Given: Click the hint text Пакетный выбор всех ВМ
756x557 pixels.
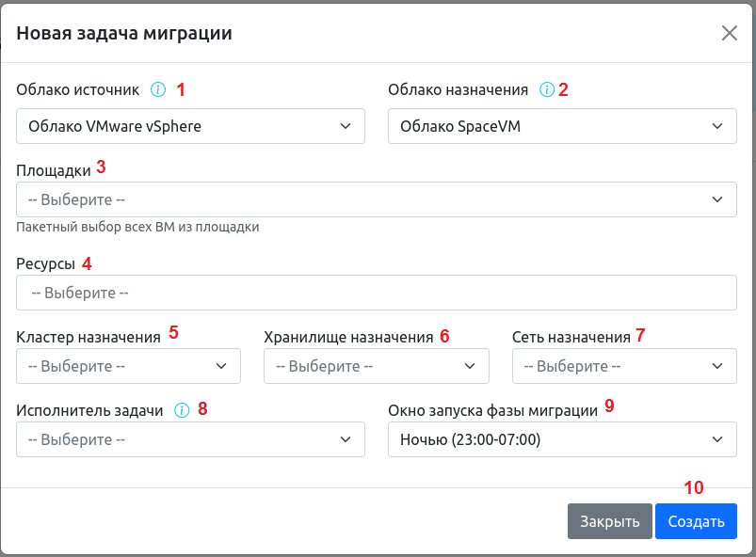Looking at the screenshot, I should (x=137, y=227).
